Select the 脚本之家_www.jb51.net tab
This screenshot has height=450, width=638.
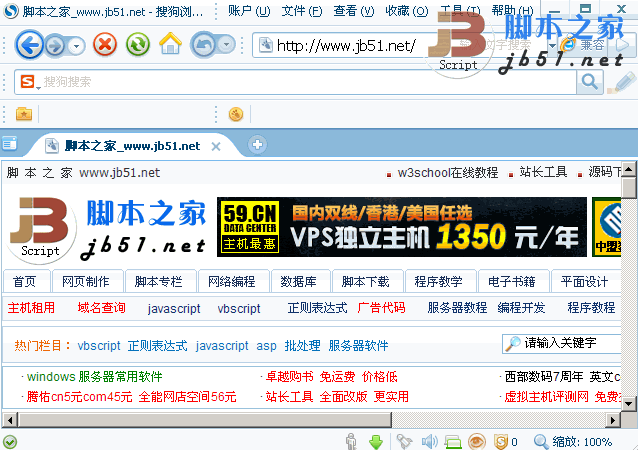[x=132, y=146]
